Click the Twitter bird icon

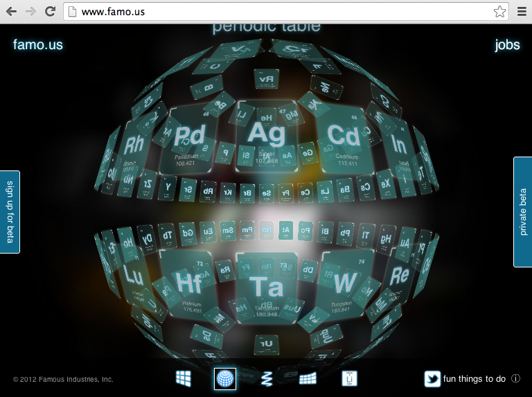(432, 379)
